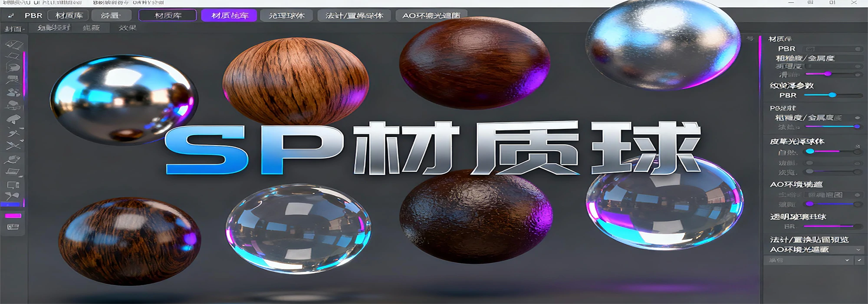
Task: Click the 效果 button in the sub-toolbar
Action: 128,28
